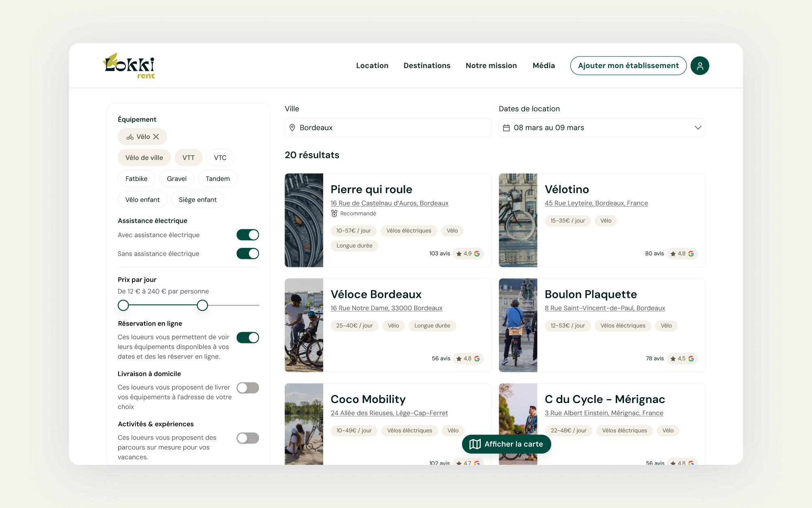Screen dimensions: 812x508
Task: Click Ajouter mon établissement button
Action: point(628,66)
